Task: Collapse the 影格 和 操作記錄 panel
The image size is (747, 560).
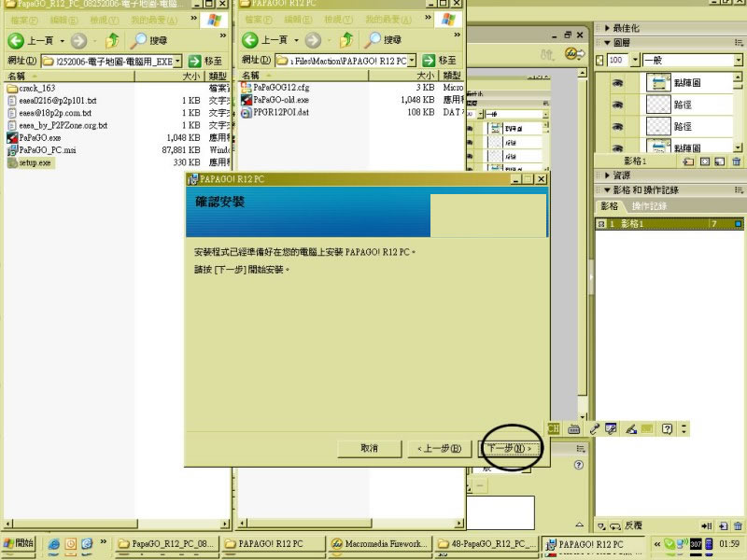Action: click(x=607, y=190)
